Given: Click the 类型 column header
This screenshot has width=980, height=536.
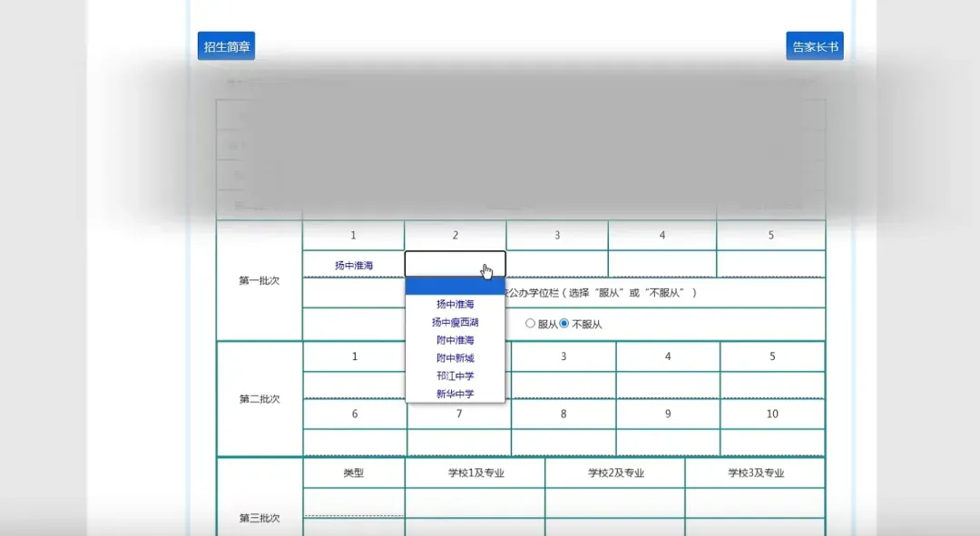Looking at the screenshot, I should 354,473.
